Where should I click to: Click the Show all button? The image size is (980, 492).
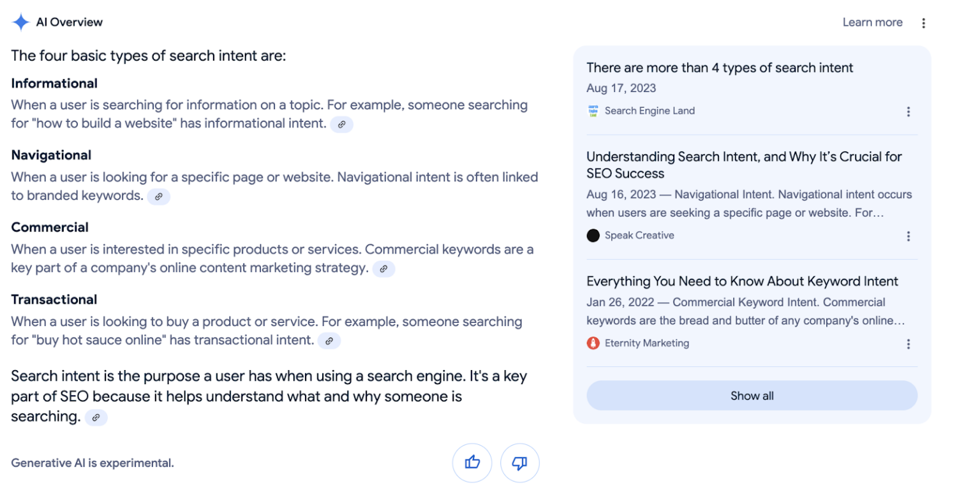tap(752, 396)
